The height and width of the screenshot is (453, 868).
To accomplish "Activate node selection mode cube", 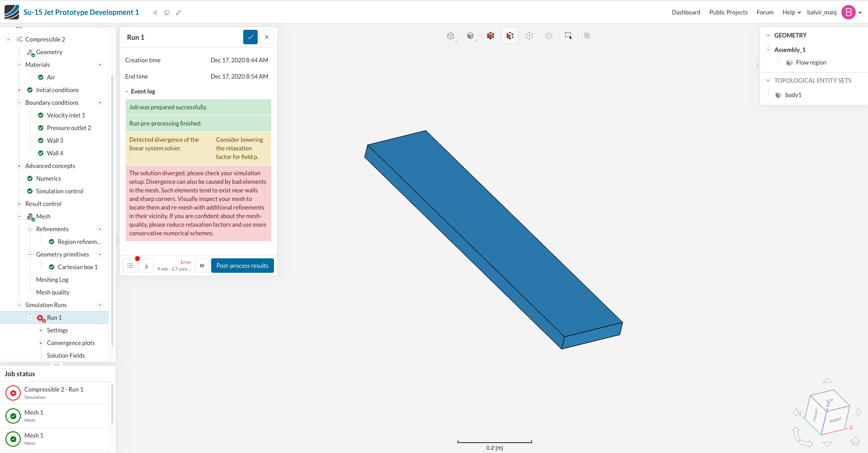I will 549,36.
